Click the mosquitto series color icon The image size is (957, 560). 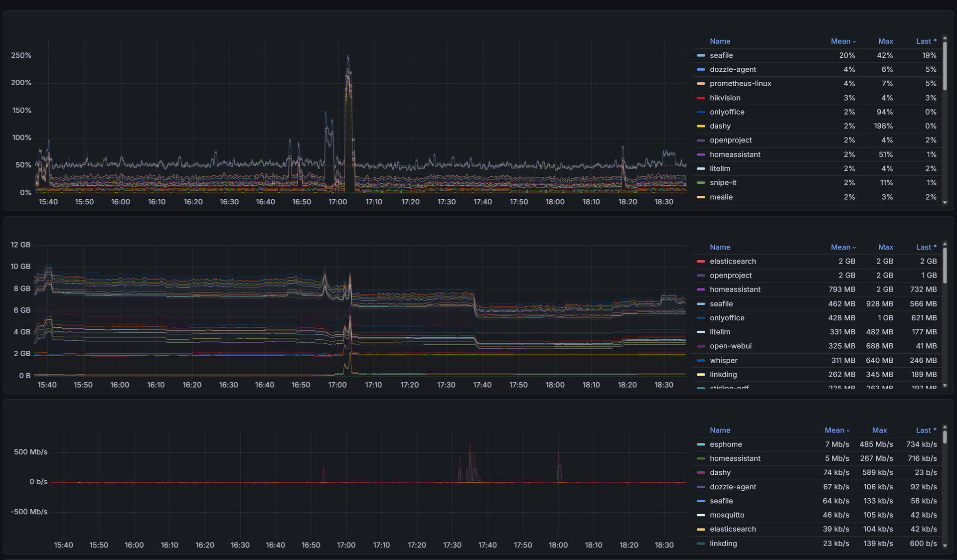coord(701,515)
